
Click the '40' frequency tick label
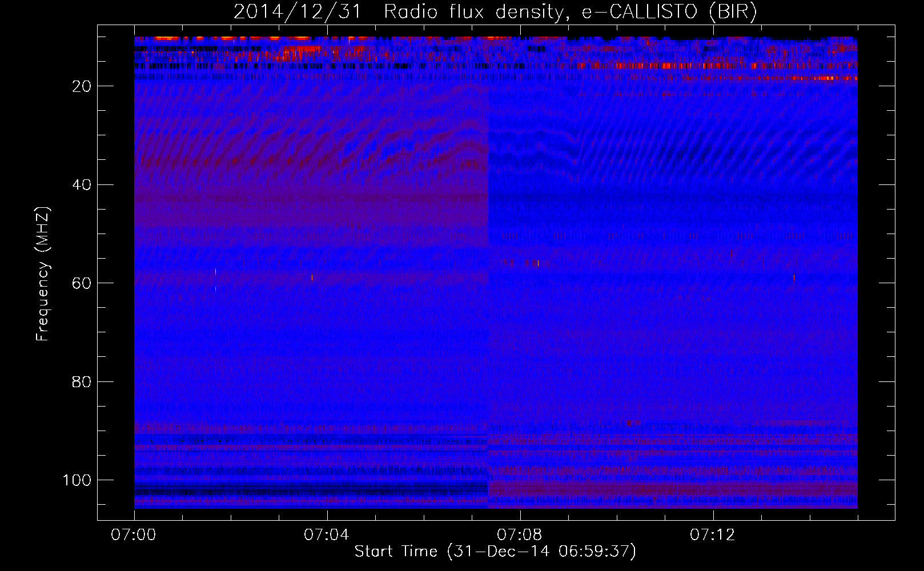point(82,184)
